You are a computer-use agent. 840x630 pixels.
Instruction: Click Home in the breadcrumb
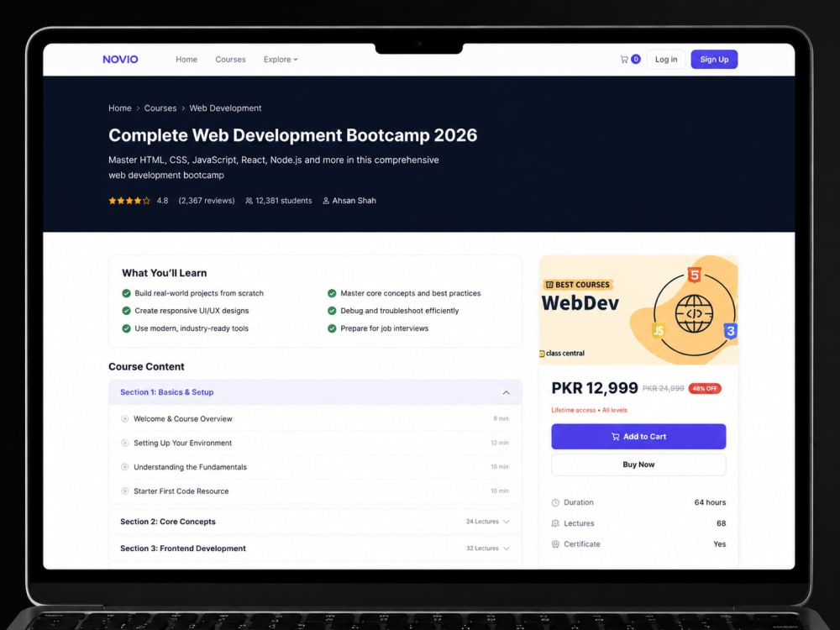tap(120, 108)
